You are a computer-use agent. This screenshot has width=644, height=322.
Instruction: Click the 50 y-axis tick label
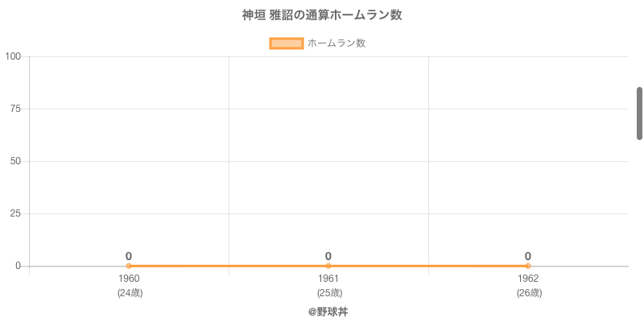coord(15,161)
